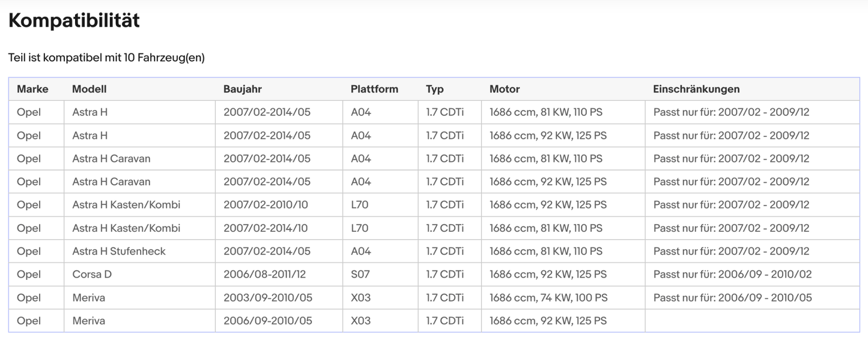This screenshot has height=340, width=868.
Task: Select the Baujahr column header
Action: pos(242,89)
